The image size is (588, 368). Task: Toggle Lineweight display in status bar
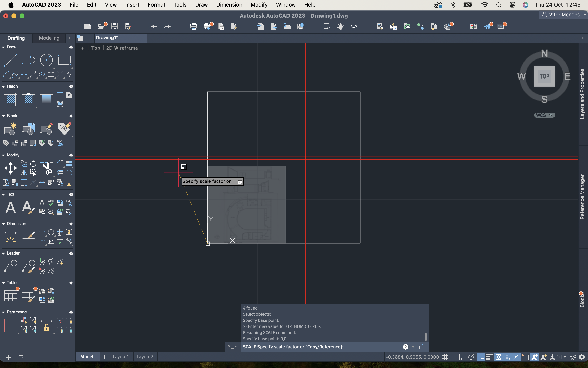[x=489, y=357]
